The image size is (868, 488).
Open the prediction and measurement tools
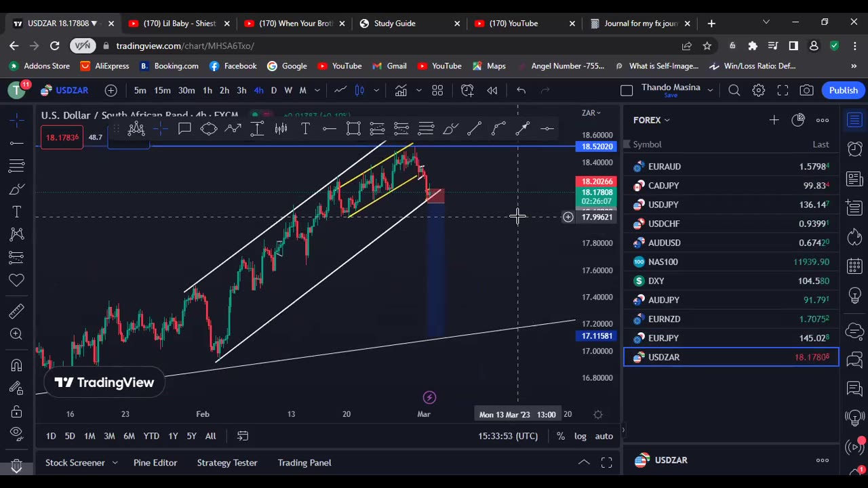(x=17, y=257)
